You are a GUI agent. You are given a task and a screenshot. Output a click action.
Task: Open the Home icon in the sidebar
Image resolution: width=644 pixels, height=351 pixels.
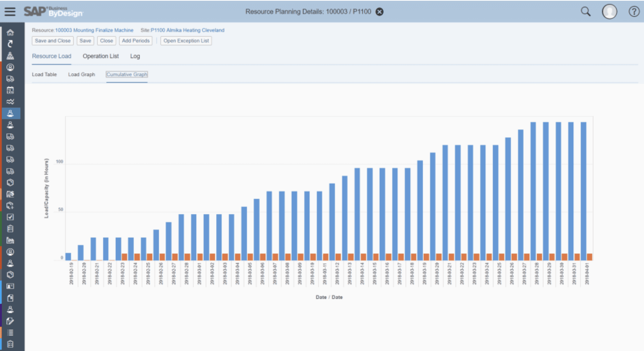click(10, 32)
